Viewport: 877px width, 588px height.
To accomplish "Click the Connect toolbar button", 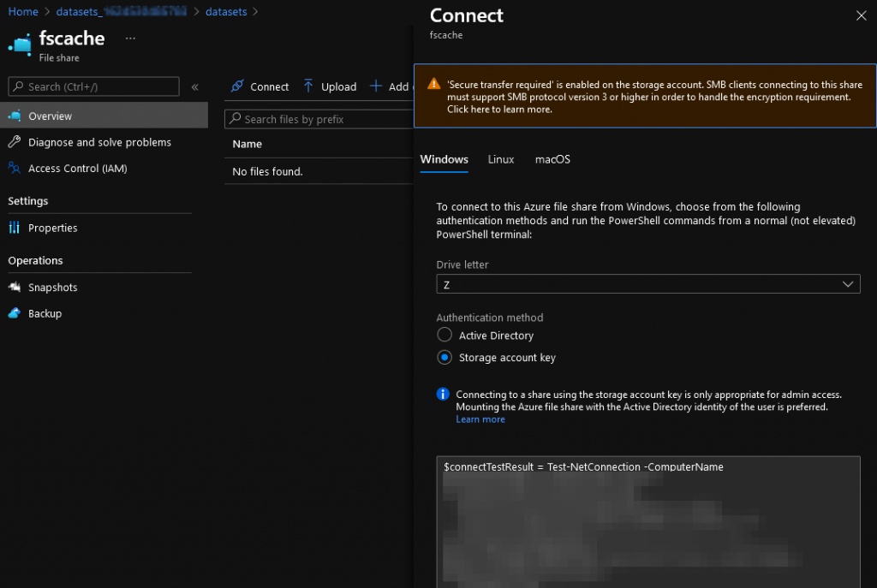I will click(260, 86).
